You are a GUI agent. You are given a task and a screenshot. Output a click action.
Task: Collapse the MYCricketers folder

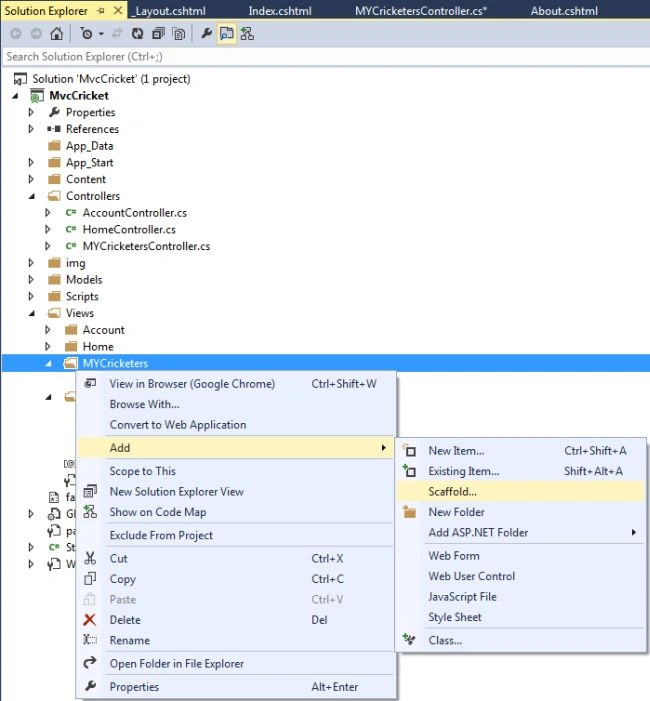48,364
